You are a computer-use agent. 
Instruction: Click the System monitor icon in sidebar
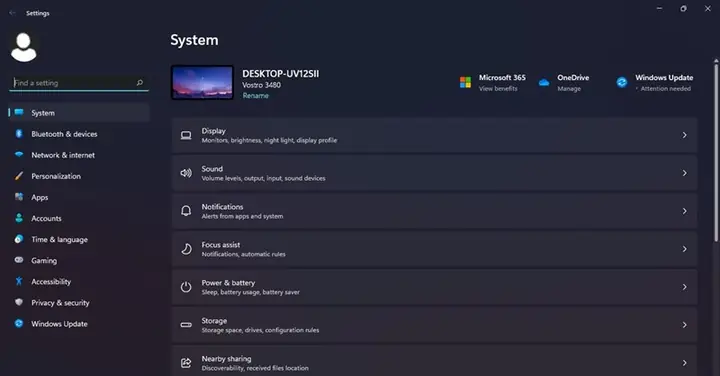point(19,112)
